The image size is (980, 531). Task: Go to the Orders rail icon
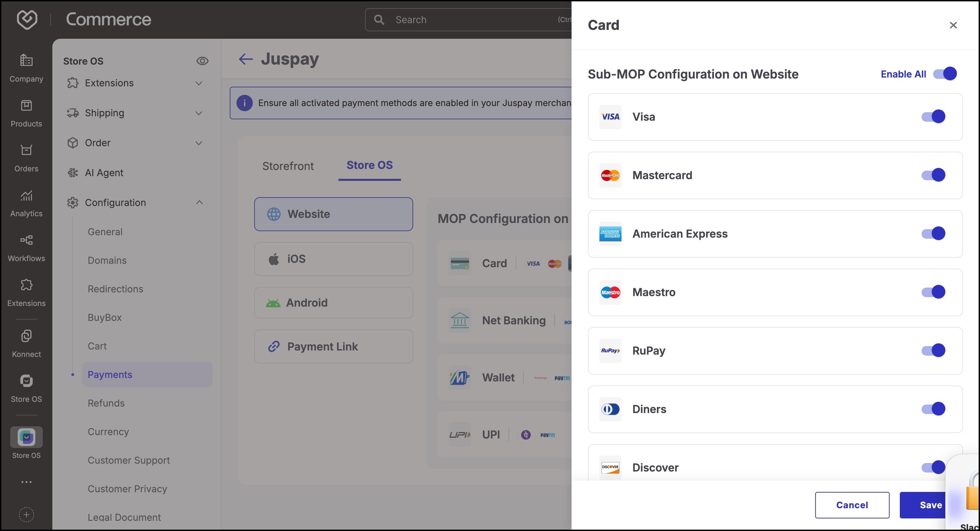pos(26,150)
